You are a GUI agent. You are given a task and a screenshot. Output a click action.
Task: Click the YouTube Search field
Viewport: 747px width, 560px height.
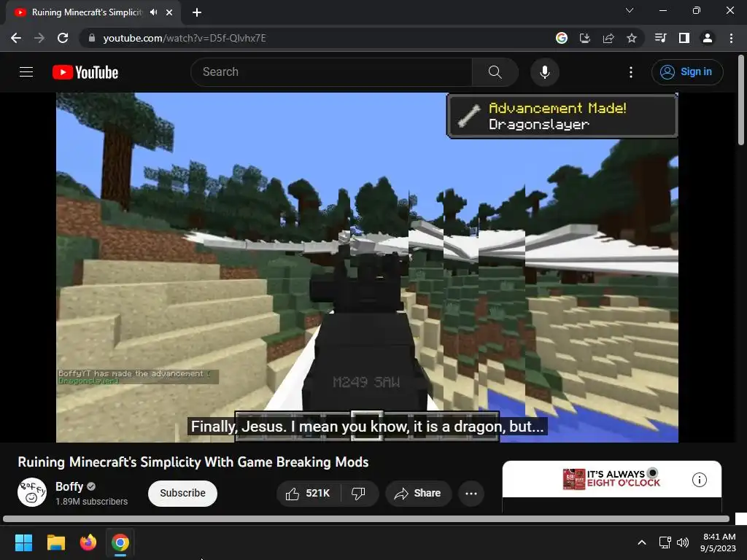tap(332, 72)
